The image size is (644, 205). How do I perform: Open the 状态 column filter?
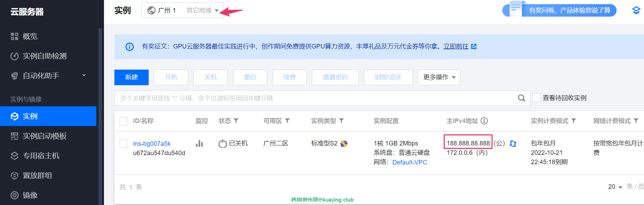pyautogui.click(x=236, y=121)
